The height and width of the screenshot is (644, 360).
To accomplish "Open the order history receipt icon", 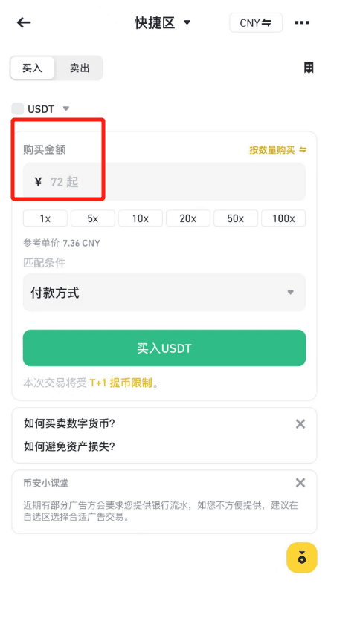I will [309, 68].
